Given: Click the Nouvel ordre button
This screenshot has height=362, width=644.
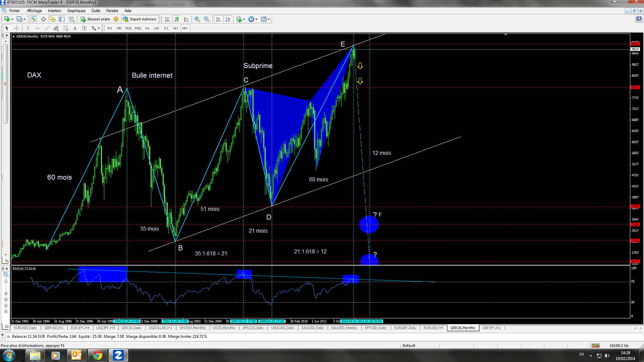Looking at the screenshot, I should pyautogui.click(x=95, y=19).
